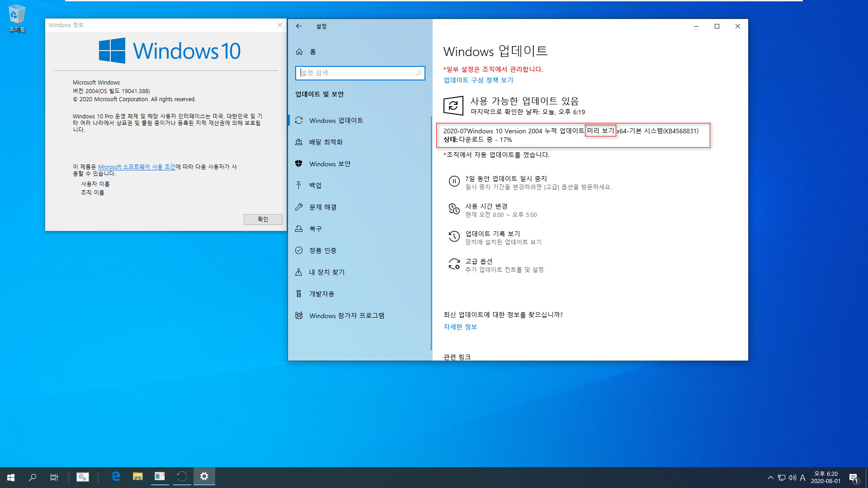Switch to Settings gear on taskbar
This screenshot has width=868, height=488.
pyautogui.click(x=204, y=477)
